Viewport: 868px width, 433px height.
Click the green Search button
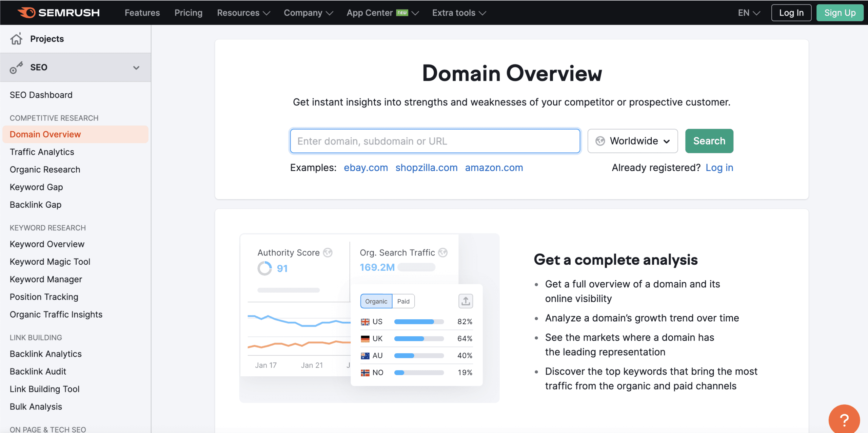[709, 141]
